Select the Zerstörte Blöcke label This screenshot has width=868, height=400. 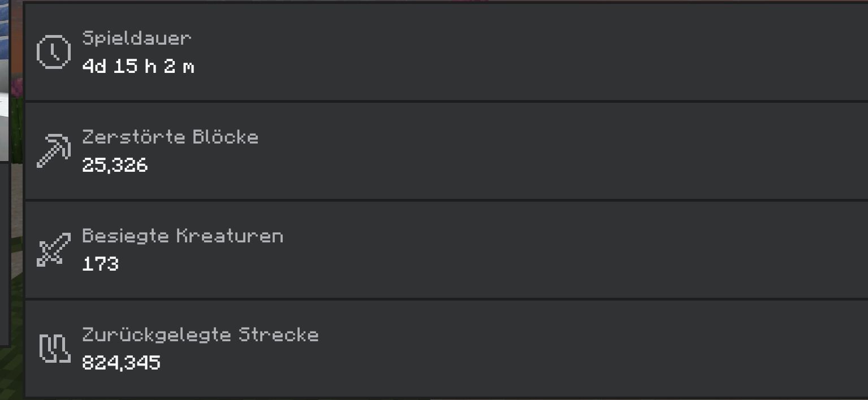[x=170, y=137]
